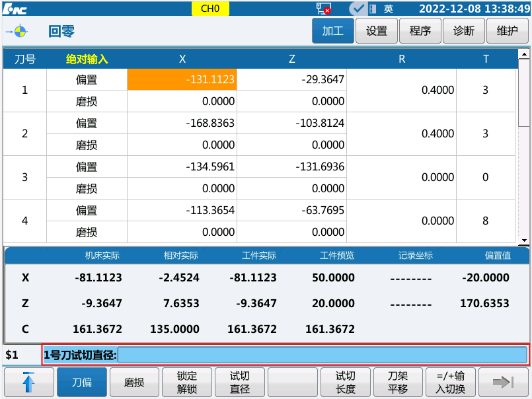Click tool 4 T value 8
Screen dimensions: 532x399
point(486,221)
